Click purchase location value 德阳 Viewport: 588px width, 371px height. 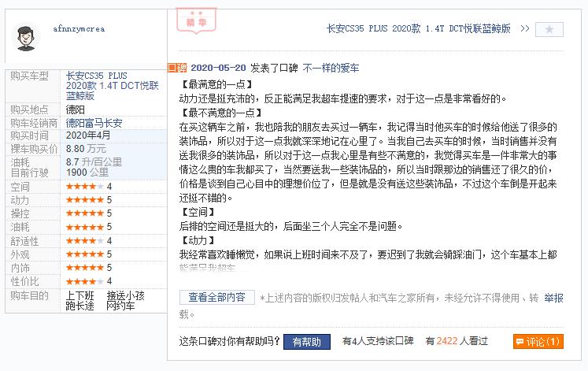tap(75, 109)
